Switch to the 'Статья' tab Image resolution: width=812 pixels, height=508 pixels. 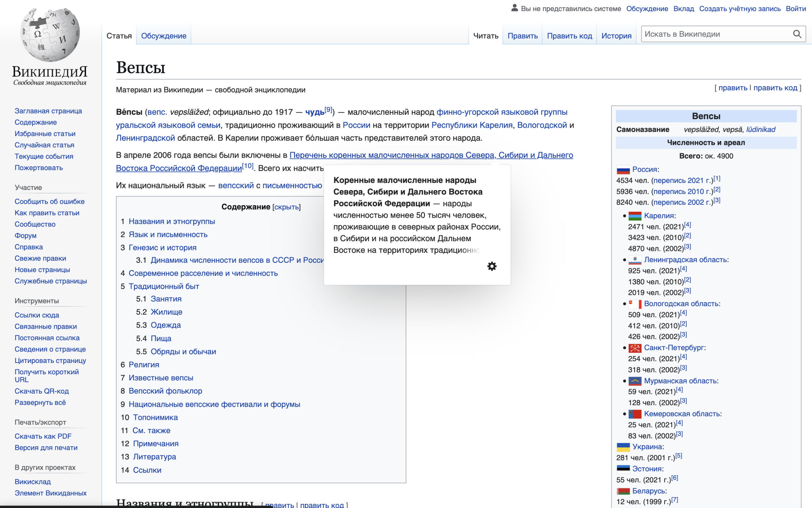click(x=119, y=35)
